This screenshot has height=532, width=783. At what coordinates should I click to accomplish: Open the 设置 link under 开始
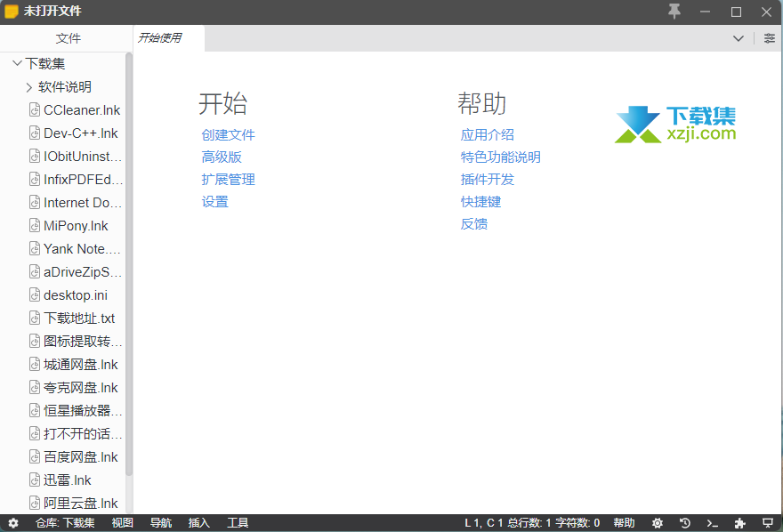click(x=214, y=202)
